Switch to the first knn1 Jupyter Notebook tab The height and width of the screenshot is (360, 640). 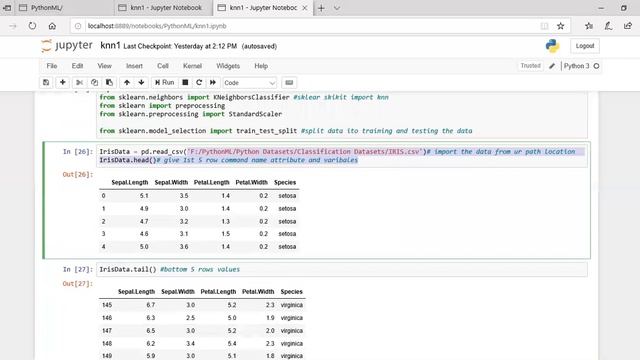163,8
